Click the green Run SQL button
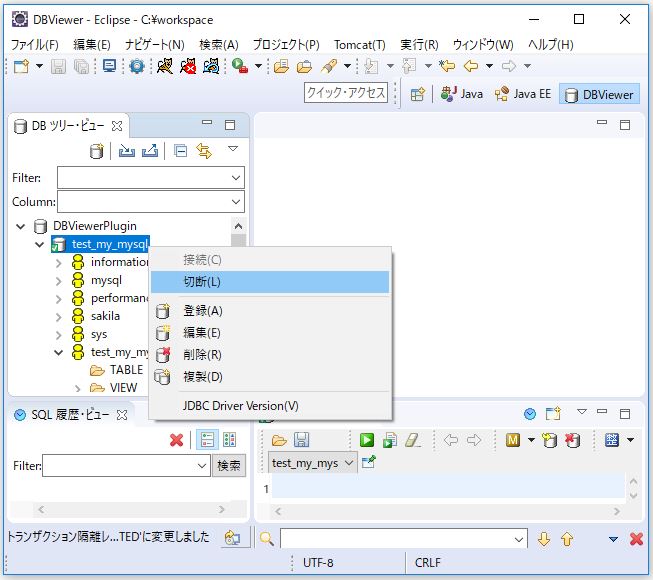653x580 pixels. (367, 440)
